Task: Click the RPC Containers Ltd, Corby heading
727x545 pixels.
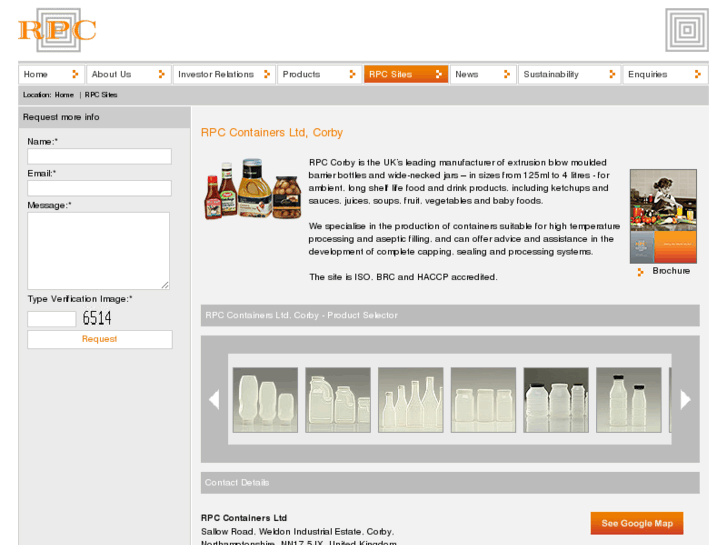Action: click(272, 133)
